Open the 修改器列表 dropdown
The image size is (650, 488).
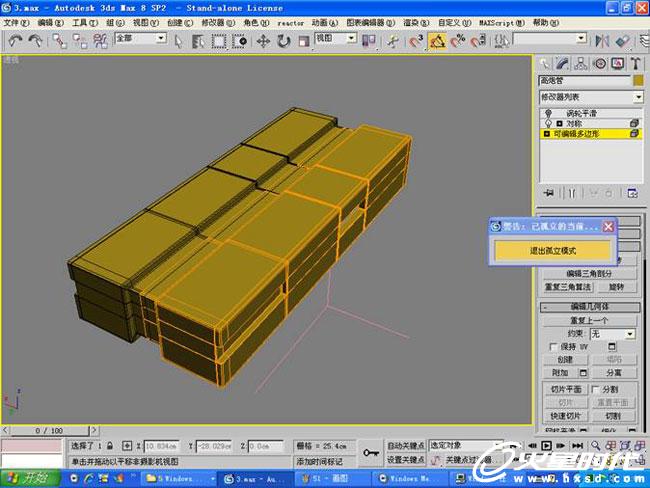(591, 97)
